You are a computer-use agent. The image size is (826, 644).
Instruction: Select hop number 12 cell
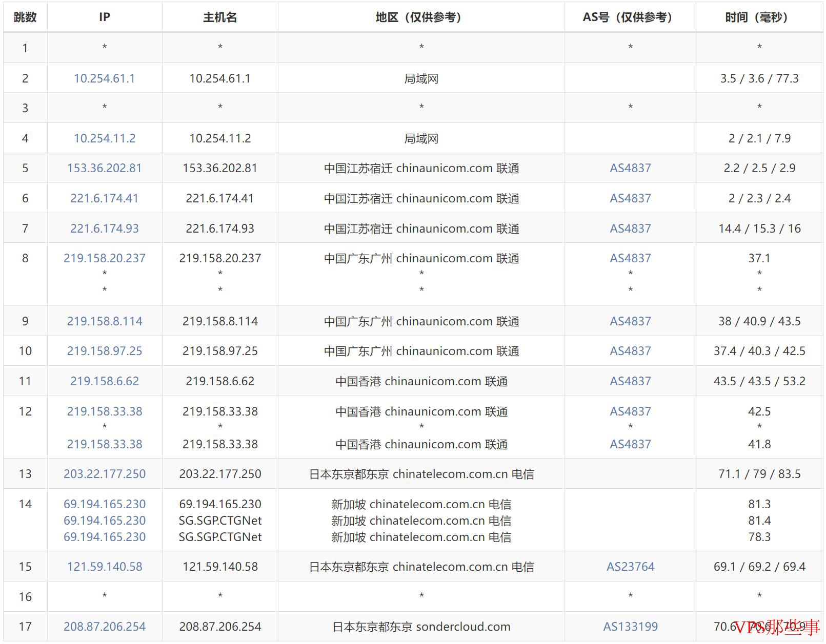coord(25,427)
